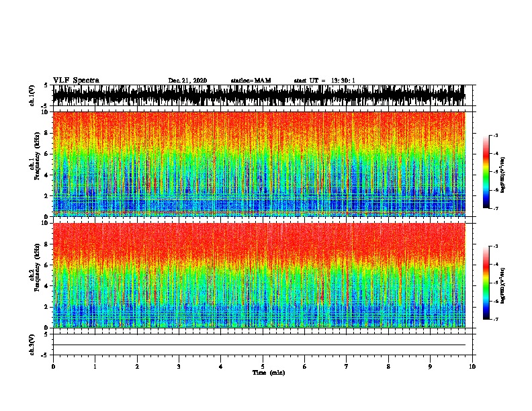
Task: Click the ch.1 spectrogram color bar
Action: coord(486,172)
